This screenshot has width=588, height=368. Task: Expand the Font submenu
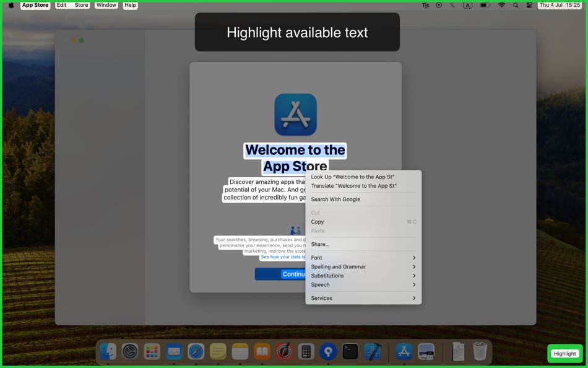(x=363, y=257)
